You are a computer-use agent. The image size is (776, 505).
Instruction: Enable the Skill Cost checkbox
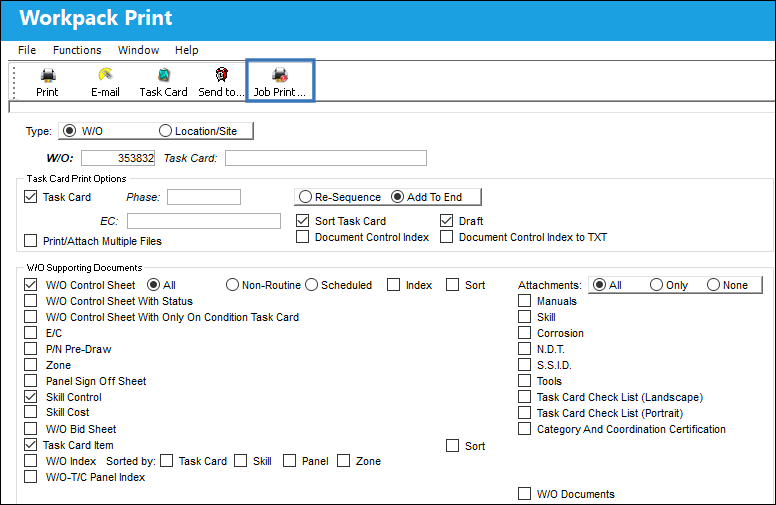tap(31, 412)
